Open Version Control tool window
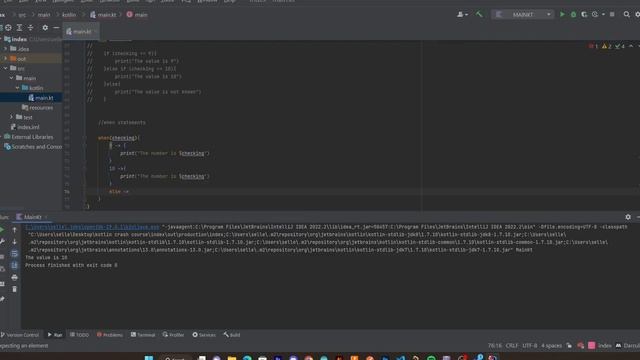Image resolution: width=640 pixels, height=360 pixels. pyautogui.click(x=20, y=335)
